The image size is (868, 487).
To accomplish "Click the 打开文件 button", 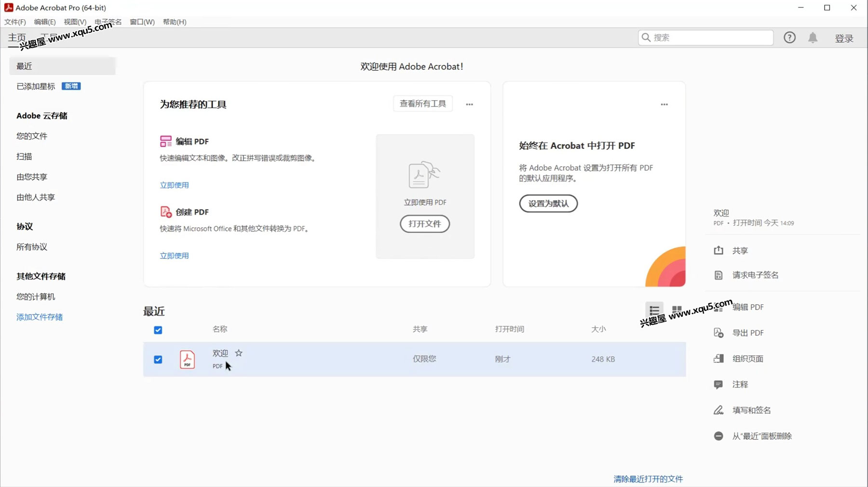I will (x=425, y=224).
